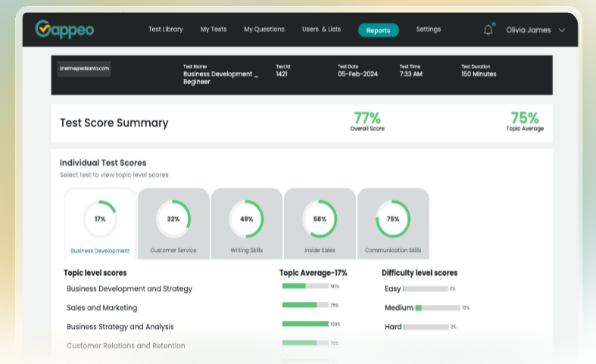The image size is (596, 364).
Task: Open the Olivia James user name
Action: [528, 30]
